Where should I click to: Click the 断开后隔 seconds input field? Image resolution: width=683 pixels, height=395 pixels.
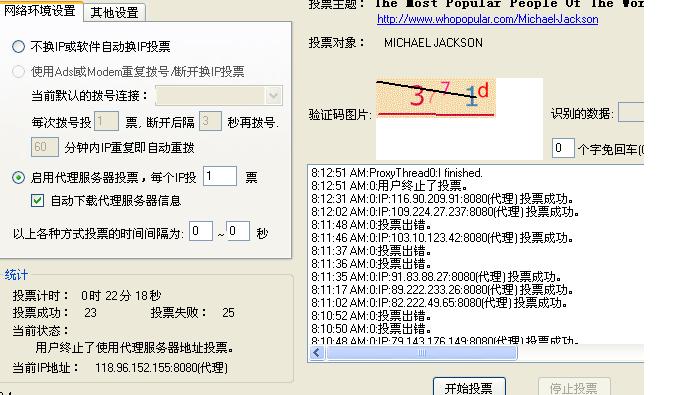pyautogui.click(x=210, y=121)
